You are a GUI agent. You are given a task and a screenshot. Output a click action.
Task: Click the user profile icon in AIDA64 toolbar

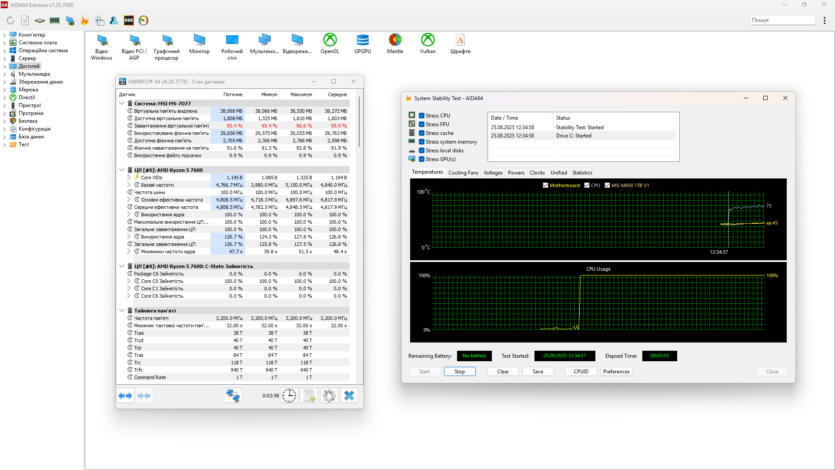click(114, 21)
